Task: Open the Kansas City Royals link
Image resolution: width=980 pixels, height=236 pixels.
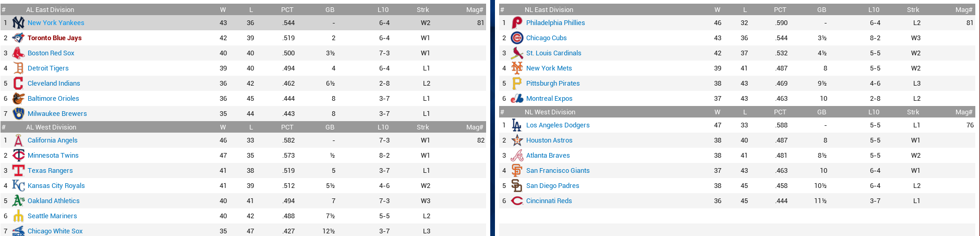Action: (56, 186)
